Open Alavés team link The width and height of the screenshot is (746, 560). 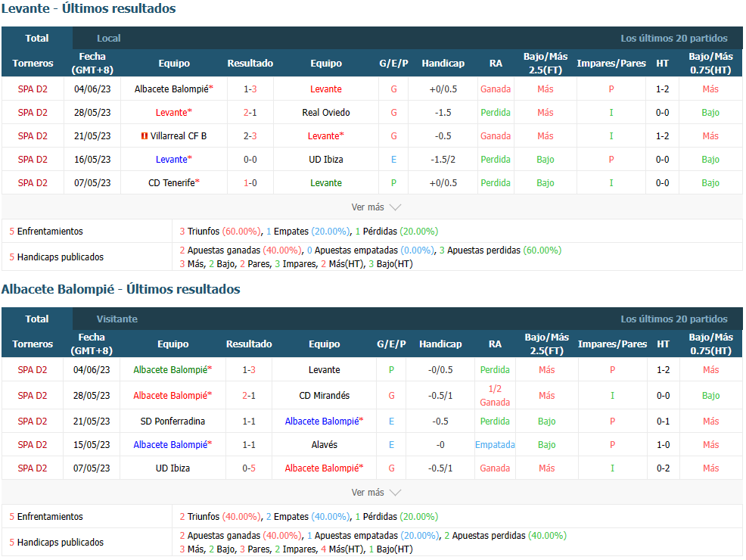324,444
